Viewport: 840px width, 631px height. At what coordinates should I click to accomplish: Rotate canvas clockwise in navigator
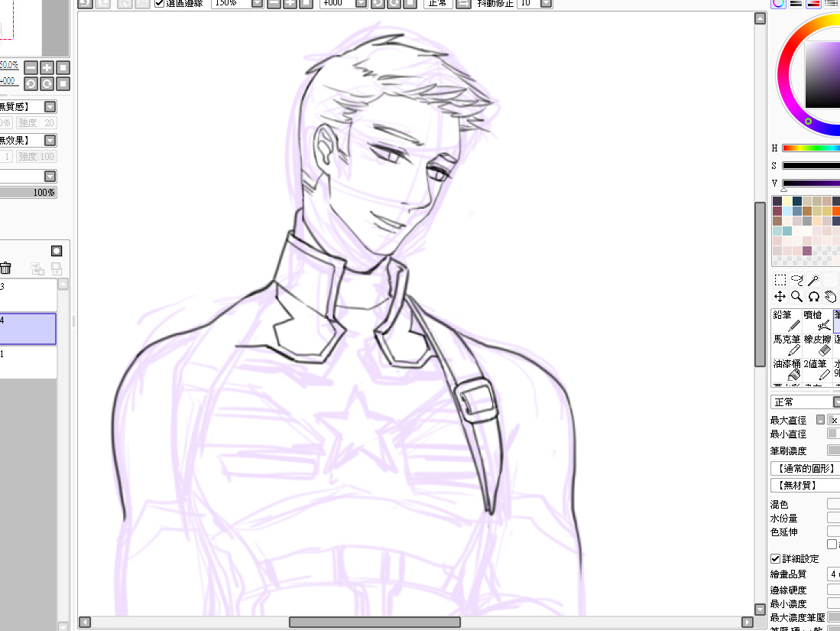click(47, 83)
